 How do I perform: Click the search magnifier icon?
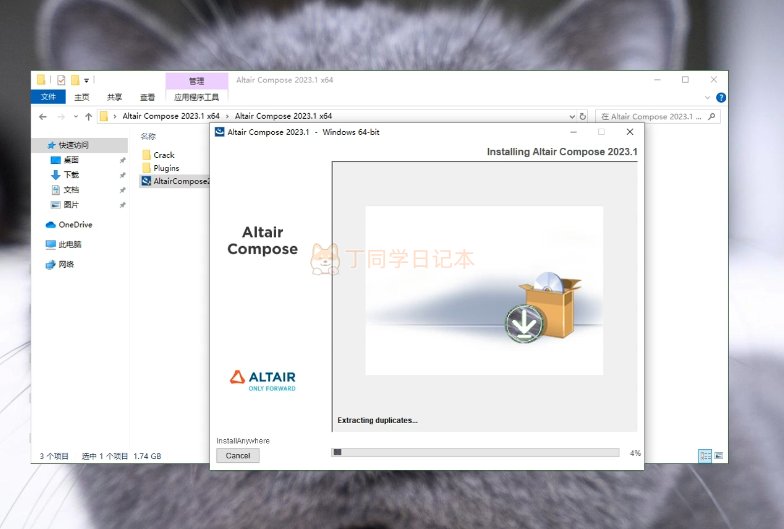point(712,116)
